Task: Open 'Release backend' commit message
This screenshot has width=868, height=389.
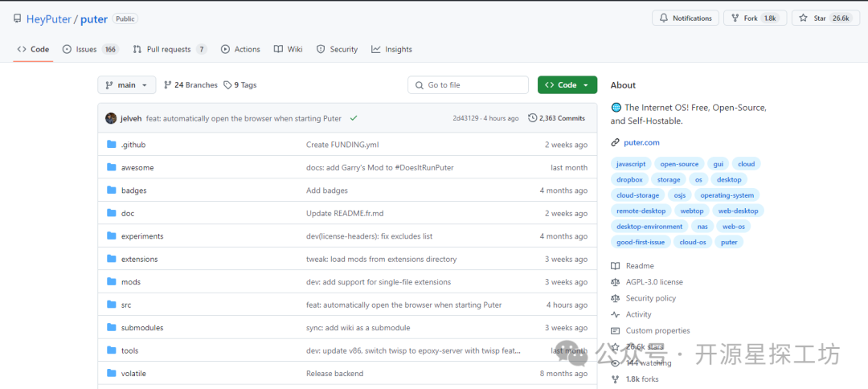Action: pyautogui.click(x=335, y=374)
